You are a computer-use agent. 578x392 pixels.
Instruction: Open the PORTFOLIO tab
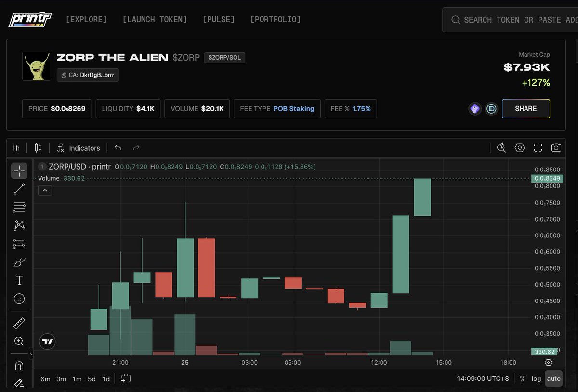tap(276, 19)
